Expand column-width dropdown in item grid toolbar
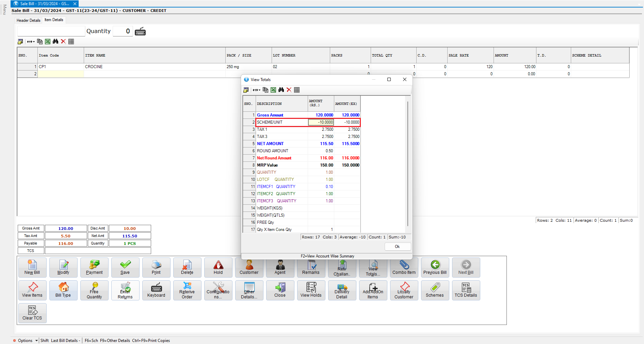 pyautogui.click(x=31, y=42)
